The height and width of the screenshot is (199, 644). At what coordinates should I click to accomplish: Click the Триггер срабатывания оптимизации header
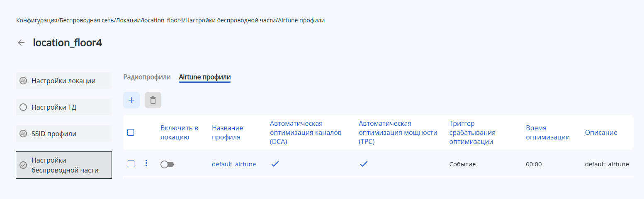(x=472, y=132)
